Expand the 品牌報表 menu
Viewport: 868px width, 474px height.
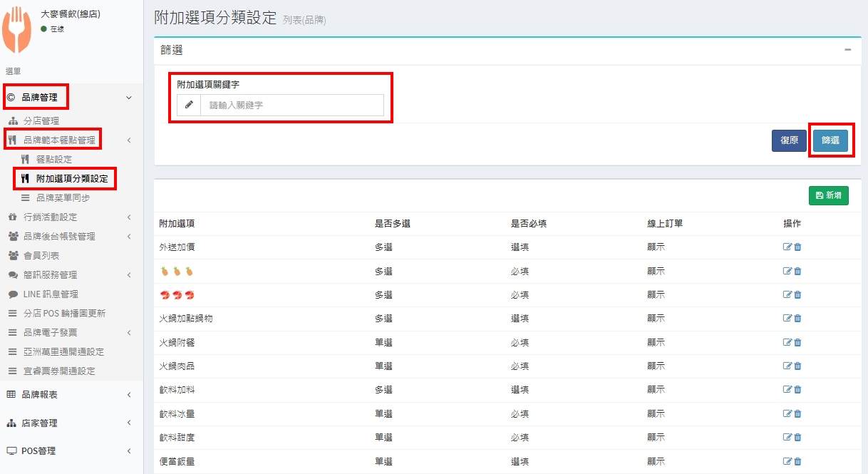click(68, 394)
